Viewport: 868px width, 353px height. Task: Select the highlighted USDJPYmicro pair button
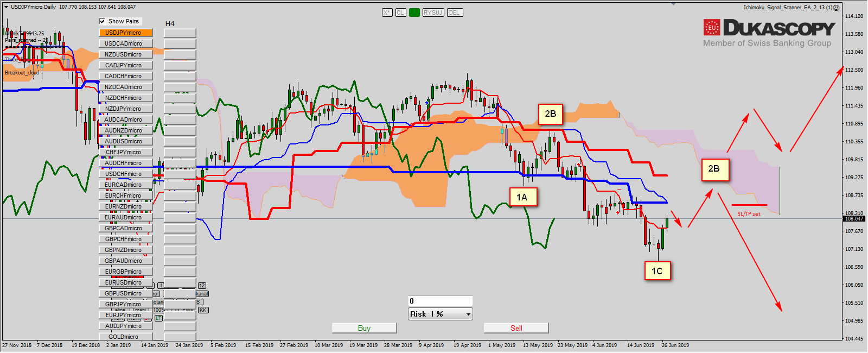tap(125, 33)
